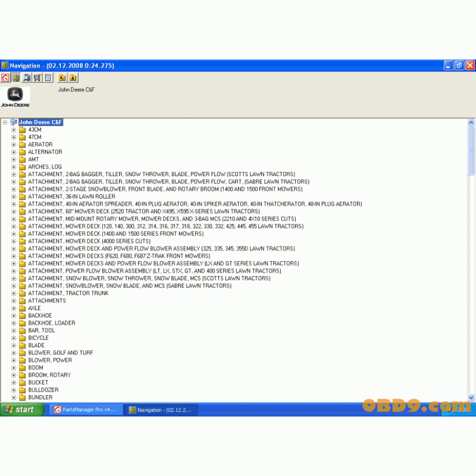The height and width of the screenshot is (476, 476).
Task: Expand the BULLDOZER folder
Action: (x=14, y=390)
